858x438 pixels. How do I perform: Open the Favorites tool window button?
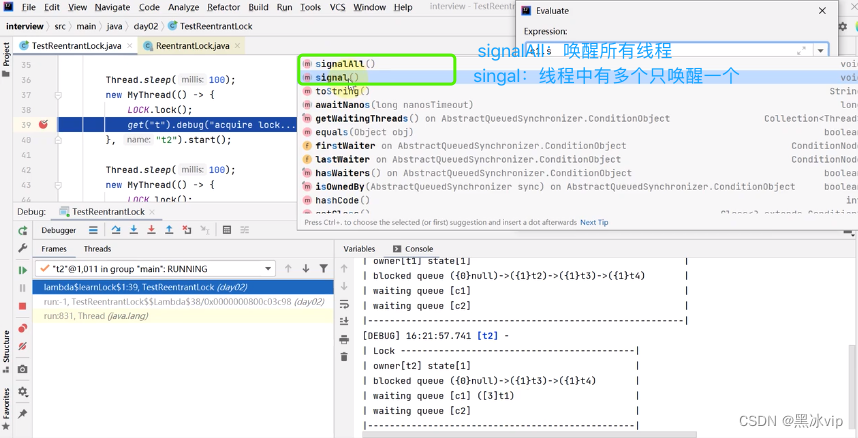pos(7,408)
